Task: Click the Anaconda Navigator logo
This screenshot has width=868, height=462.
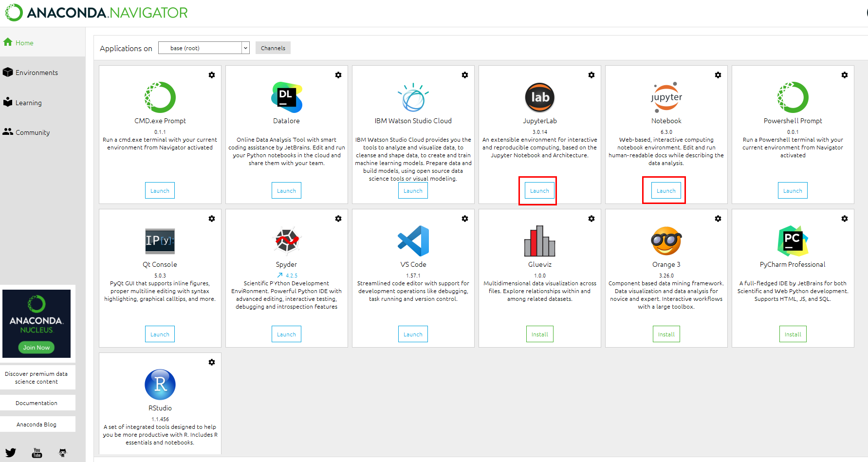Action: [x=96, y=13]
